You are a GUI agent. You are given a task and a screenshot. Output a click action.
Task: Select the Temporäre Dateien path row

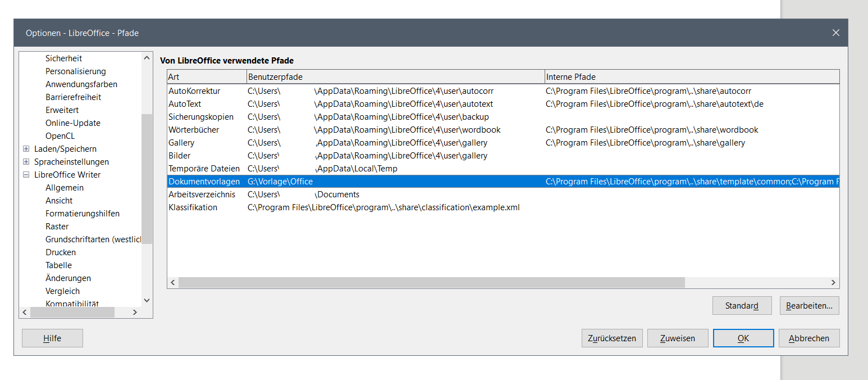(x=503, y=169)
